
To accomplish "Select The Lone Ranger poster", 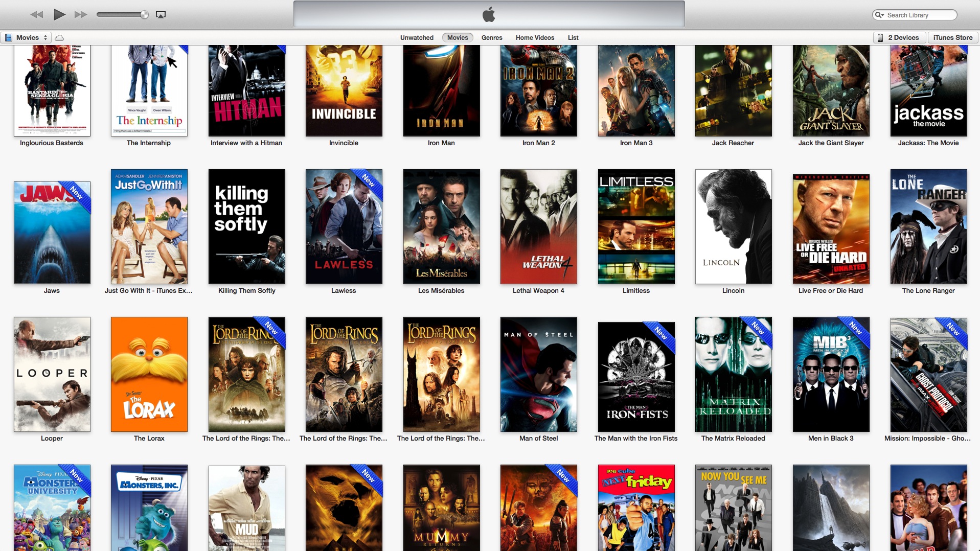I will 929,226.
